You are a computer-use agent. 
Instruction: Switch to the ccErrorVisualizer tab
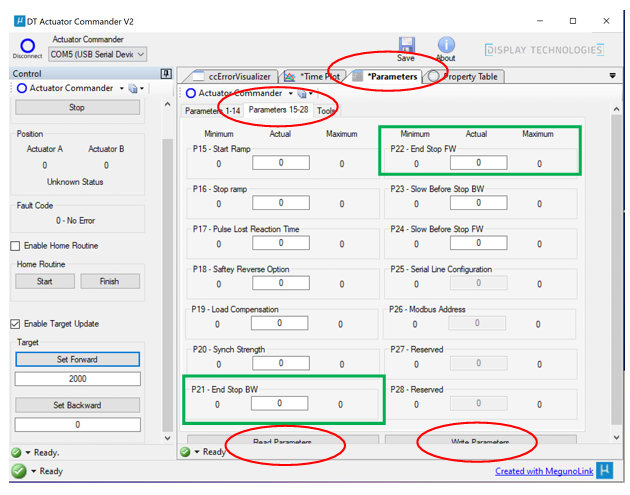236,76
